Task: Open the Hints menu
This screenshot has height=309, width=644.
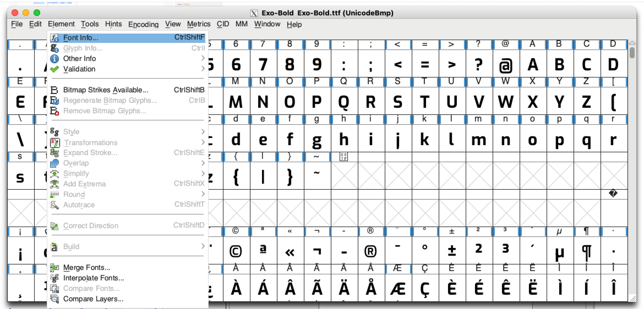Action: click(113, 24)
